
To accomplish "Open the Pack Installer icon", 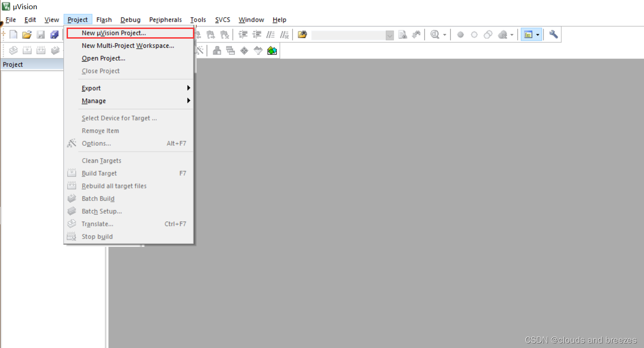I will pos(272,51).
